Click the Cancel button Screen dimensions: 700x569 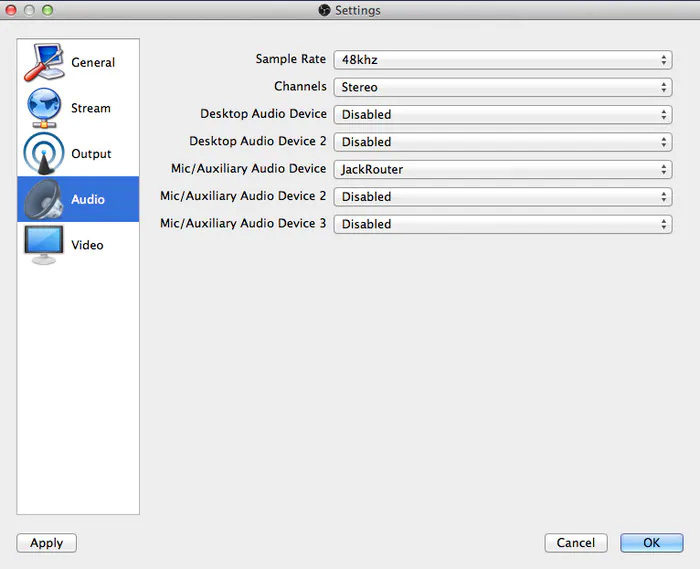[x=576, y=543]
